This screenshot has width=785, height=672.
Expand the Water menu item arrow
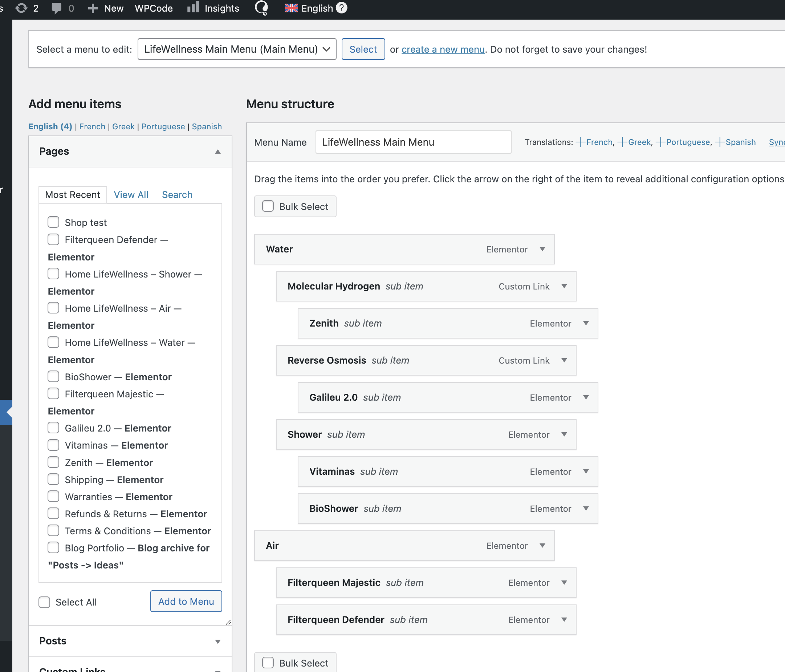tap(542, 249)
